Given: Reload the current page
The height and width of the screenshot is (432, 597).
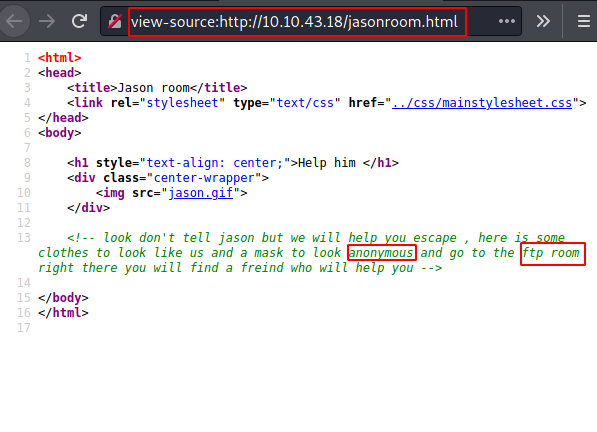Looking at the screenshot, I should 80,21.
